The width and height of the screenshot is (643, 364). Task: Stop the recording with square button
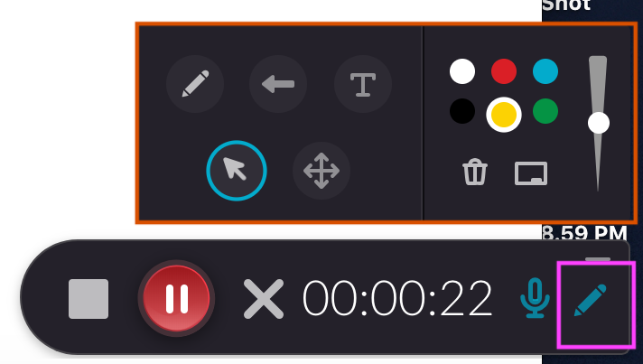pos(89,299)
